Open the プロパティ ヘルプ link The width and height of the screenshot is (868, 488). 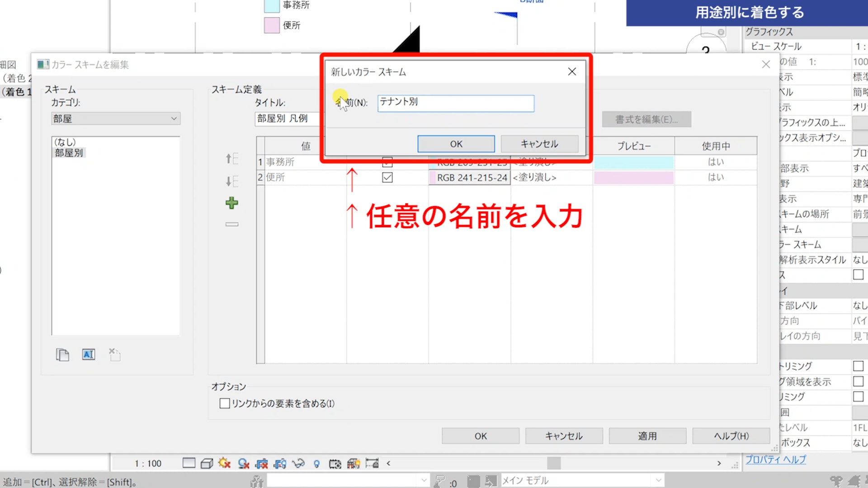point(775,460)
